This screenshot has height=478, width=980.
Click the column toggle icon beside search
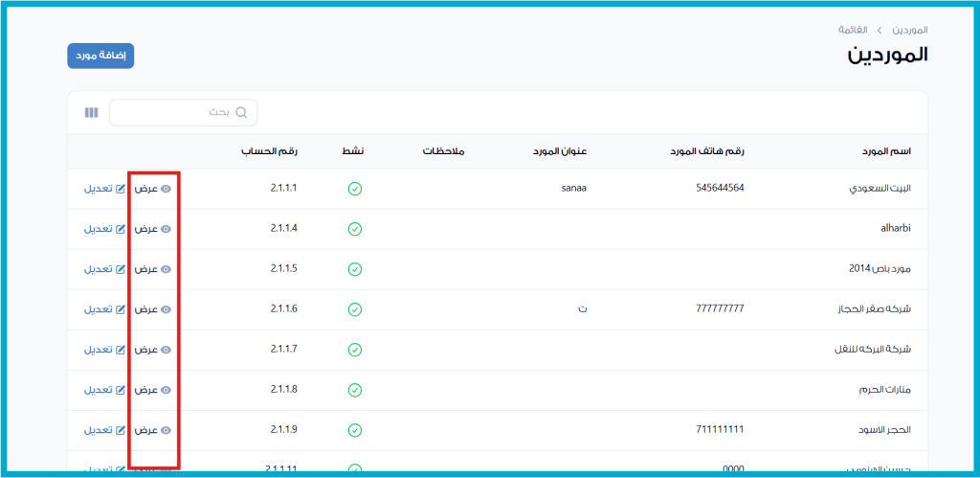coord(91,113)
